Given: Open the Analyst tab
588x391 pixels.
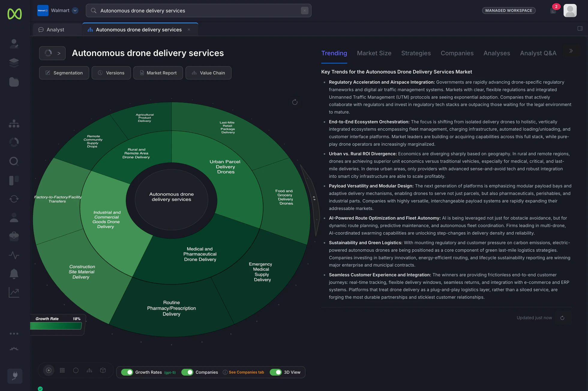Looking at the screenshot, I should pyautogui.click(x=55, y=30).
